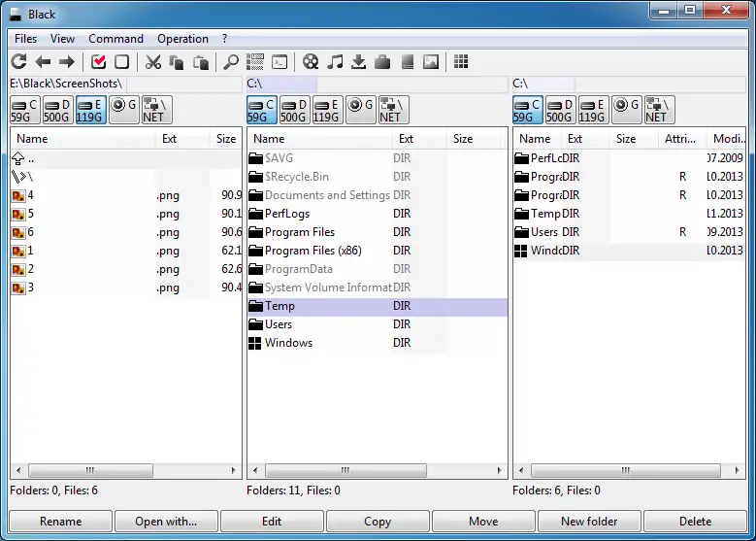Click the list view toolbar icon

(x=255, y=62)
